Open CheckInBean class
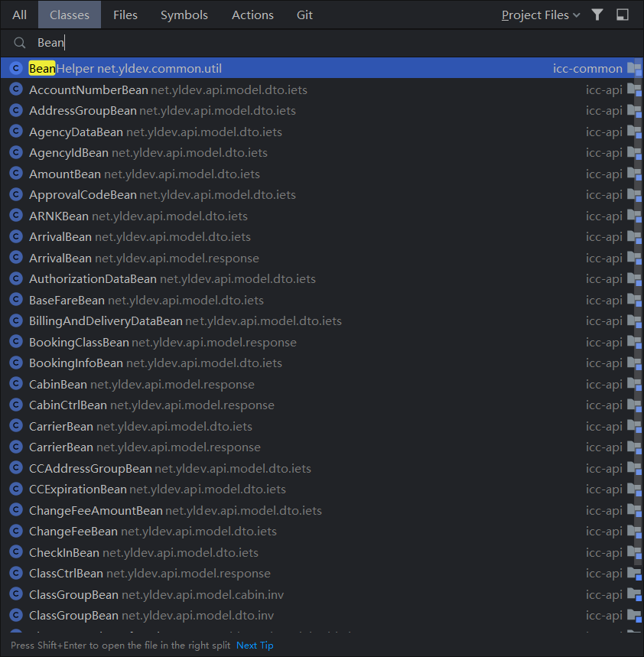Viewport: 644px width, 657px height. (x=322, y=553)
